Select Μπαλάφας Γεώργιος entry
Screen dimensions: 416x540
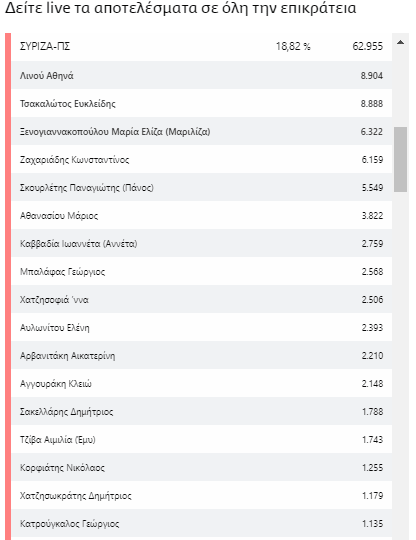point(202,271)
